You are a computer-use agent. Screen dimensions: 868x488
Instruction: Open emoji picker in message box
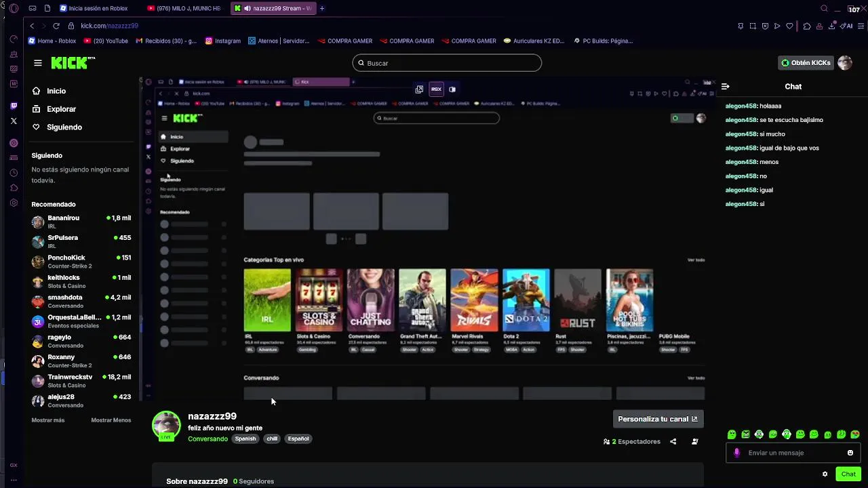pos(850,453)
